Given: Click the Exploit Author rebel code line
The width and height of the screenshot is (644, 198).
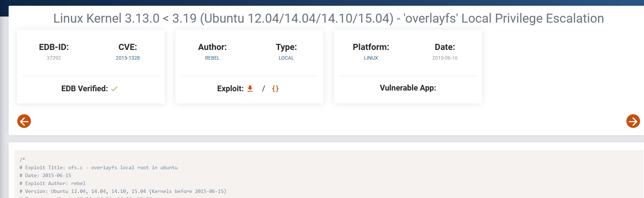Looking at the screenshot, I should click(x=52, y=183).
